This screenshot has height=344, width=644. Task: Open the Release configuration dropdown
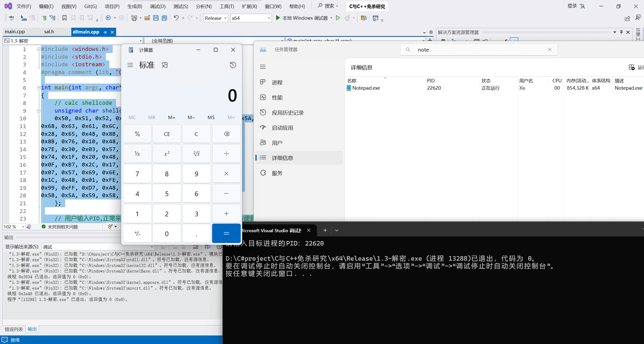216,18
